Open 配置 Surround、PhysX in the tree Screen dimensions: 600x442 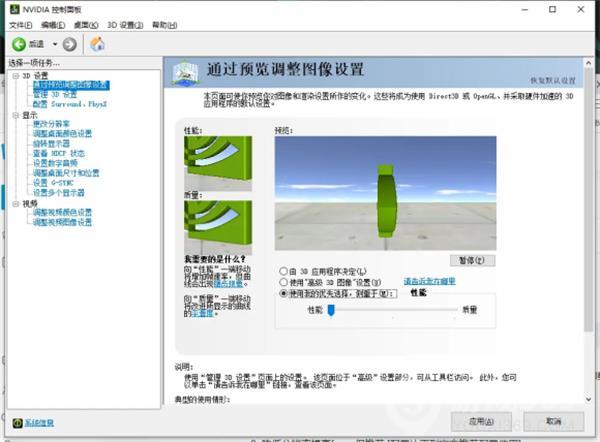click(x=70, y=104)
